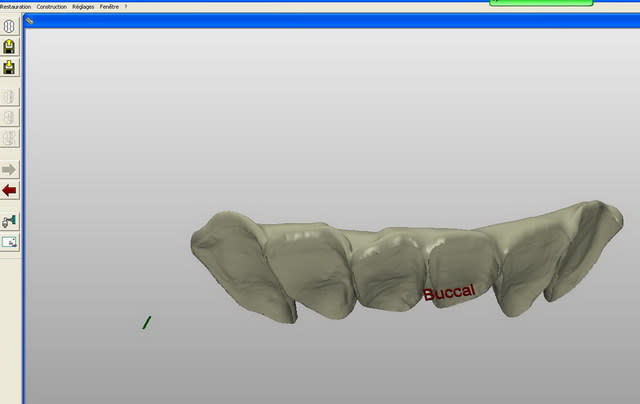Click the upper yellow save icon

pyautogui.click(x=10, y=47)
